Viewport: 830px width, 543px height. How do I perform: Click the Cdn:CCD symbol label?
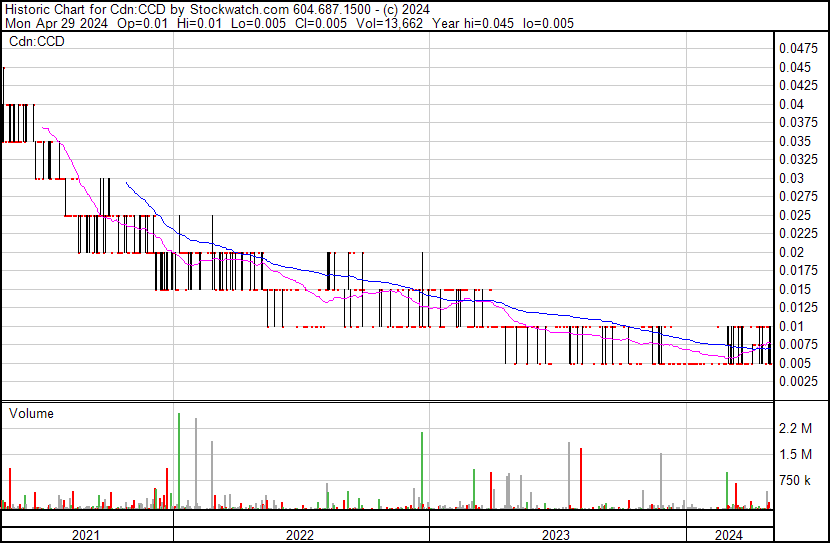(x=37, y=42)
